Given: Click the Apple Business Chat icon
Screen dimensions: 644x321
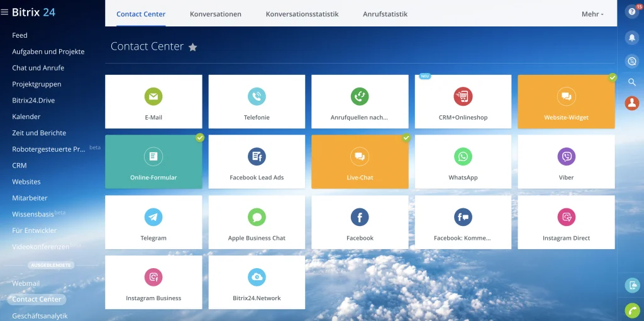Looking at the screenshot, I should tap(257, 217).
